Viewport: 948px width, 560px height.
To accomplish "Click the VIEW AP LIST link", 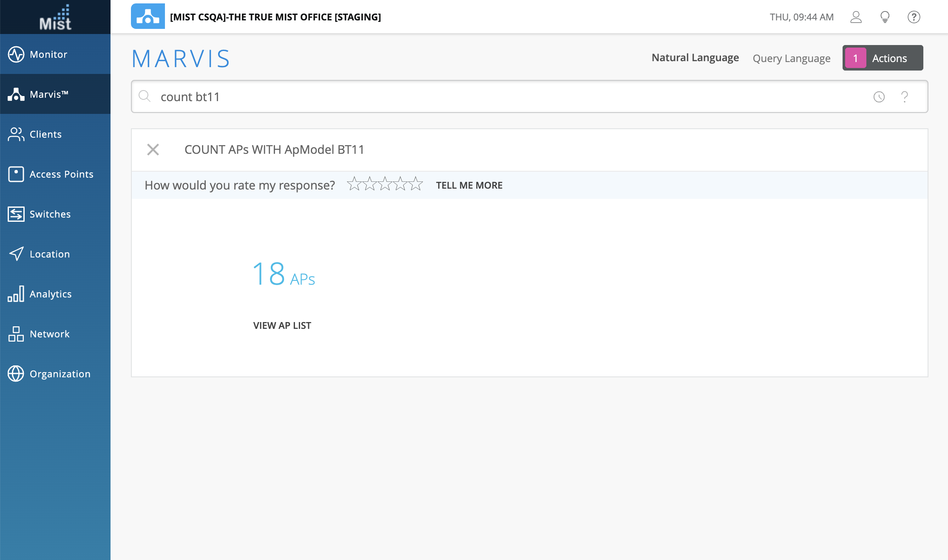I will pos(282,325).
